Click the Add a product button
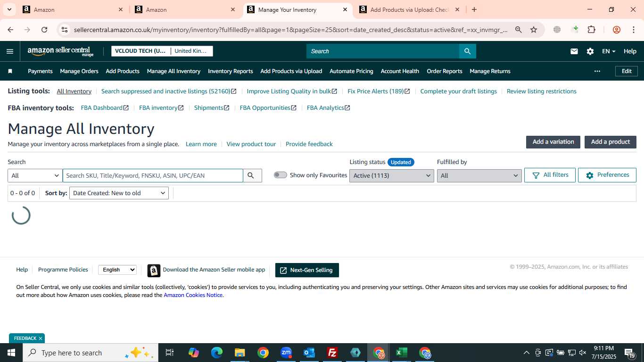Image resolution: width=644 pixels, height=362 pixels. [611, 142]
